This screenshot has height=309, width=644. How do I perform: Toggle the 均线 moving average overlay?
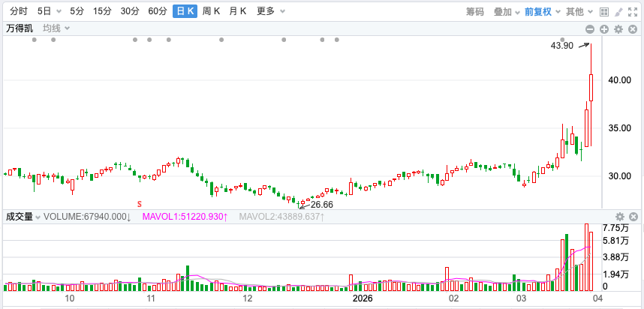(x=56, y=28)
